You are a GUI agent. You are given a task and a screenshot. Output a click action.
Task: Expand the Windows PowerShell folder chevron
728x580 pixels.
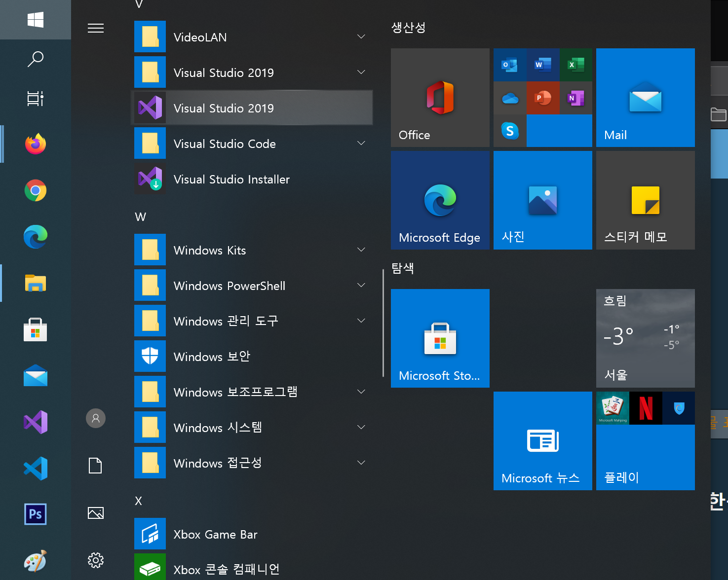361,286
